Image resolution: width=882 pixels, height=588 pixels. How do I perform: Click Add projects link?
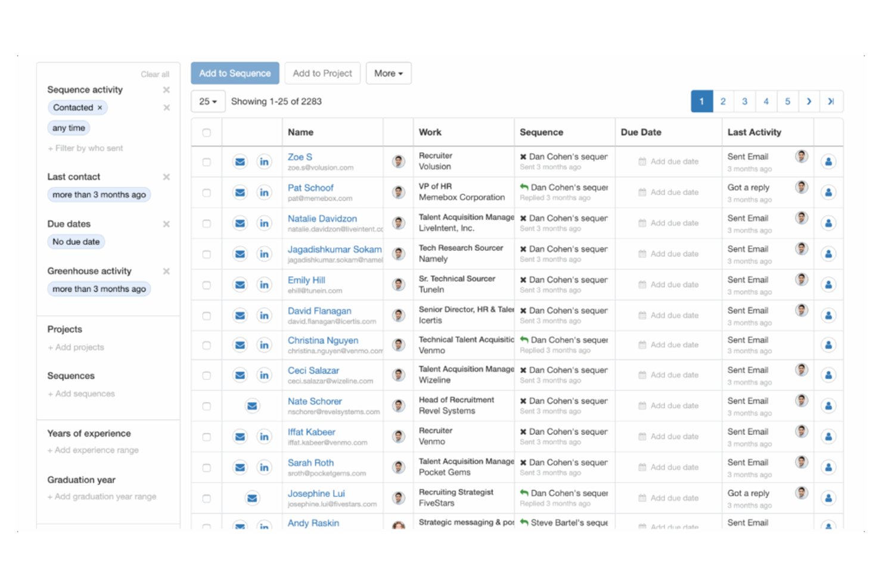tap(76, 347)
